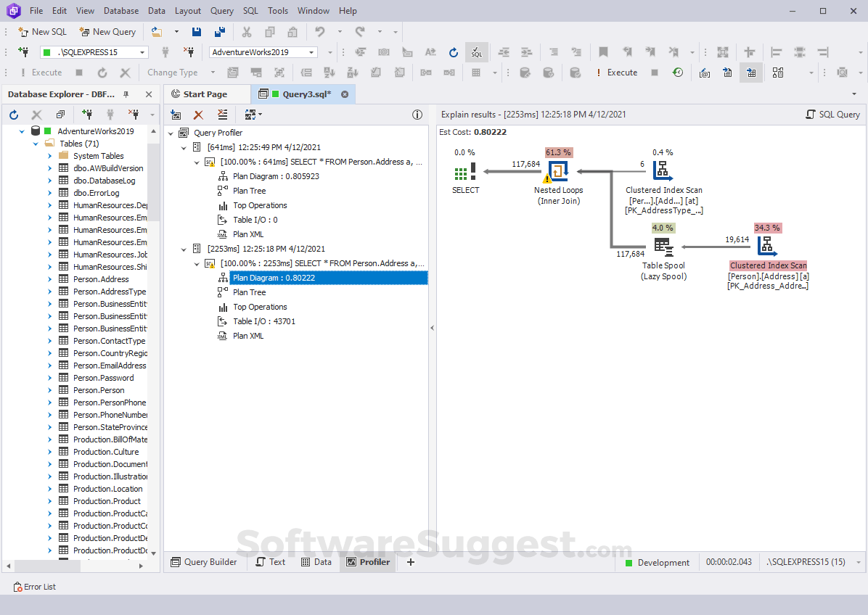Refresh the Database Explorer tree
This screenshot has width=868, height=615.
pos(13,114)
